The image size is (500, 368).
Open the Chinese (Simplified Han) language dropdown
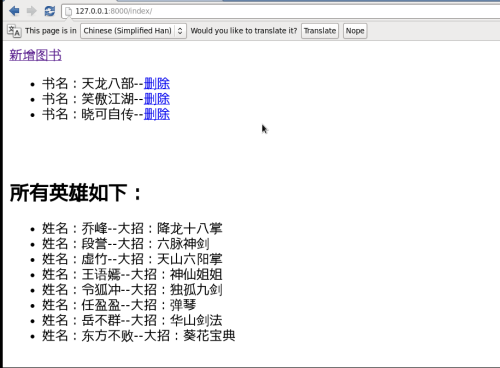pos(133,31)
